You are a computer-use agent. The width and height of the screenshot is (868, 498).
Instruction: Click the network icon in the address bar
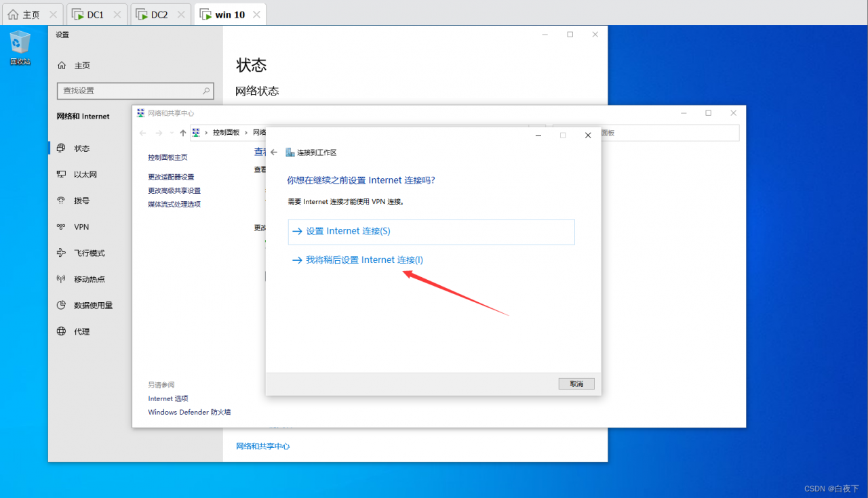[x=196, y=133]
